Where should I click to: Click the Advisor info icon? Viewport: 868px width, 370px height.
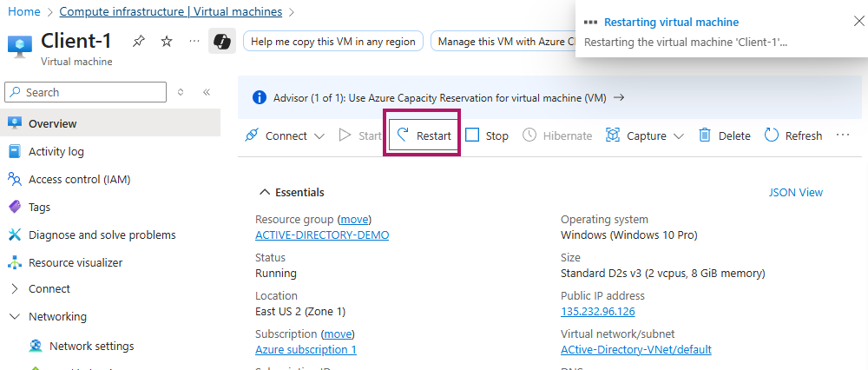tap(259, 98)
